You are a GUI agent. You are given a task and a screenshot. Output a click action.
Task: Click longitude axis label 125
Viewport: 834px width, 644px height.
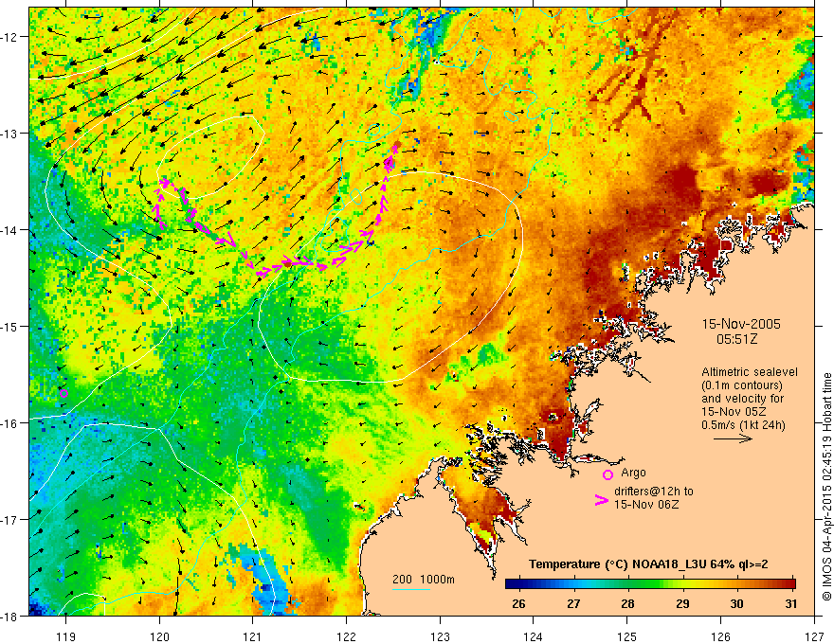tap(627, 636)
